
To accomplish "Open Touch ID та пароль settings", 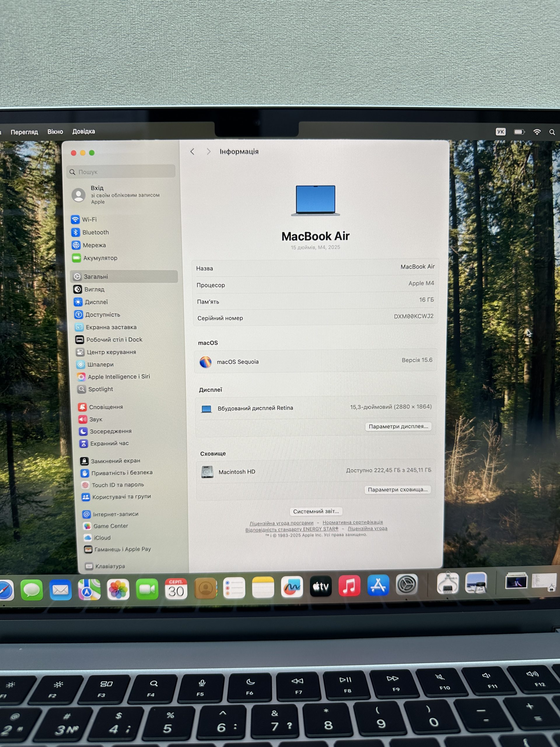I will pyautogui.click(x=113, y=485).
